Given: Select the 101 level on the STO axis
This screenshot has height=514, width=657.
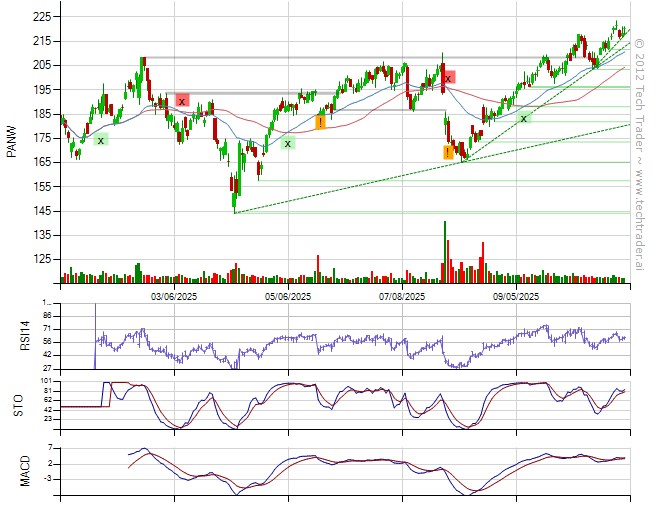Looking at the screenshot, I should [x=46, y=382].
